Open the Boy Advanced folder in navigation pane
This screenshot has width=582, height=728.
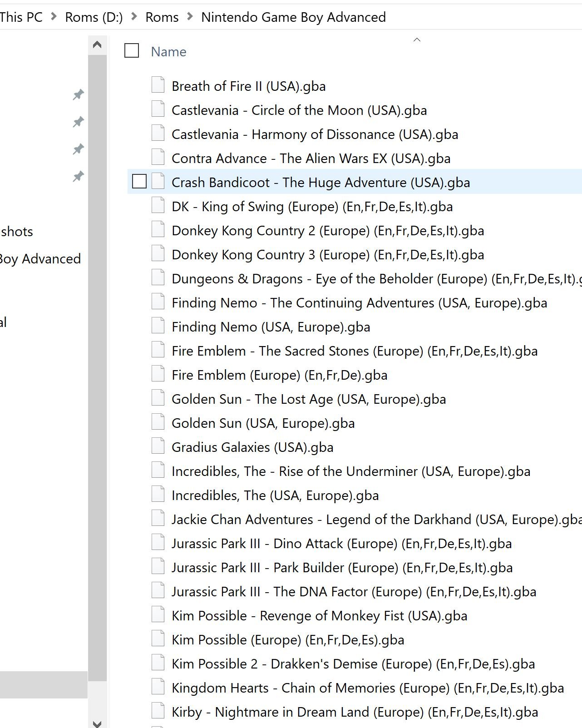(x=40, y=259)
